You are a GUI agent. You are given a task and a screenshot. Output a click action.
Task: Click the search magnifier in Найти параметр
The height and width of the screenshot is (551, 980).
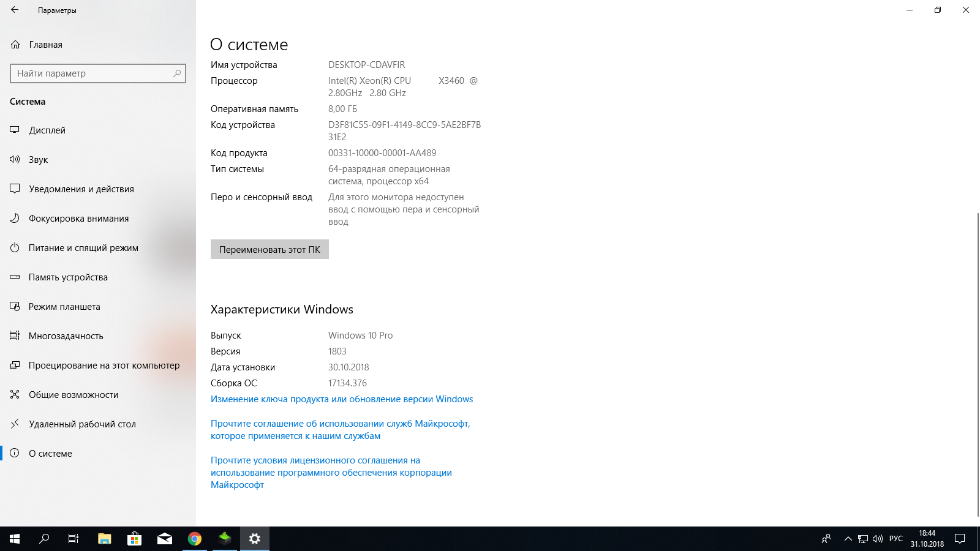pos(177,73)
